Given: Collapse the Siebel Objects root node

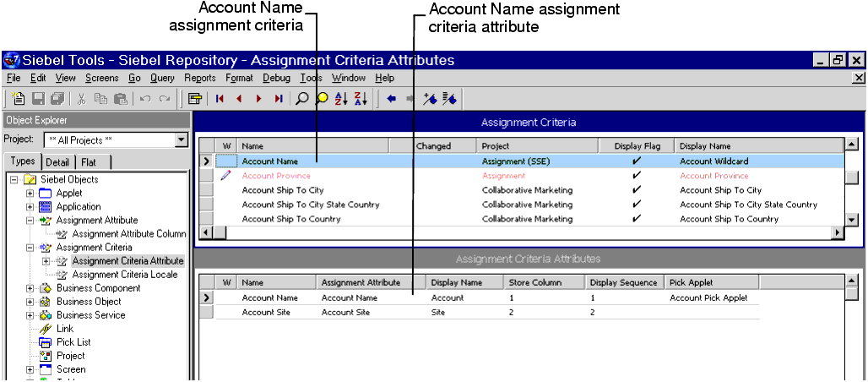Looking at the screenshot, I should pos(14,180).
